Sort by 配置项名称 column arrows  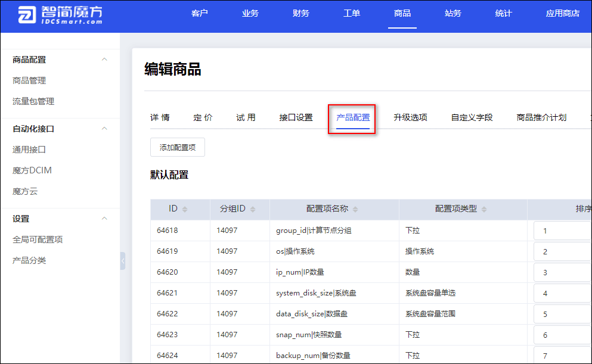(355, 209)
